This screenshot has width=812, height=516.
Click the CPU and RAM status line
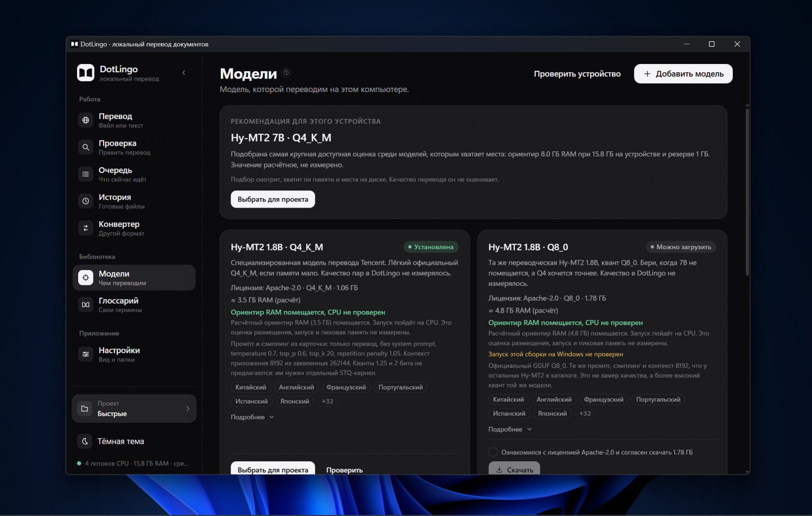[x=133, y=463]
